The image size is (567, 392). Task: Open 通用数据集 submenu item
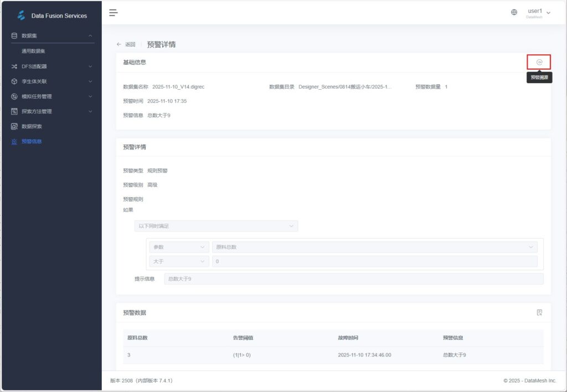pyautogui.click(x=33, y=51)
